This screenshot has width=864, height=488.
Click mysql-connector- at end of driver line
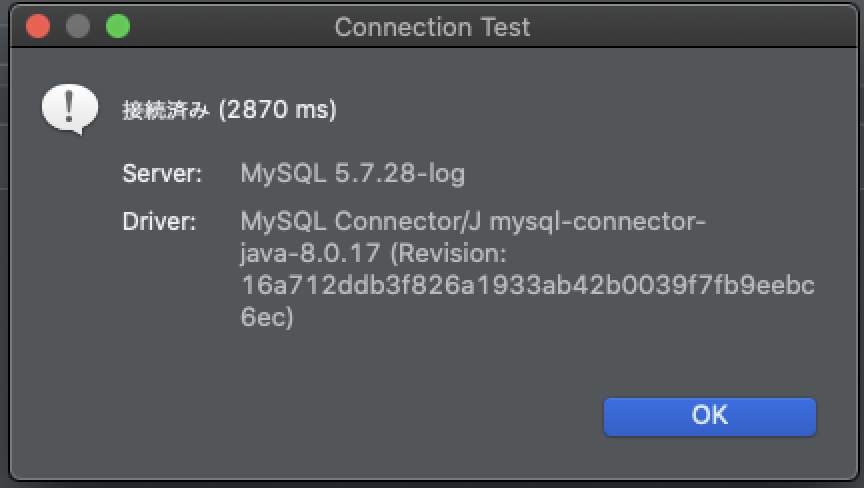[x=598, y=220]
